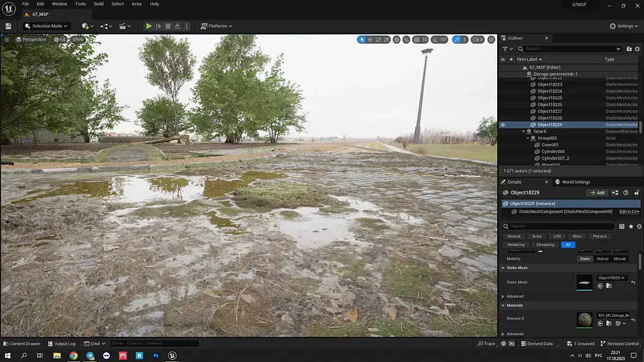
Task: Click the Eject button in play toolbar
Action: [x=177, y=26]
